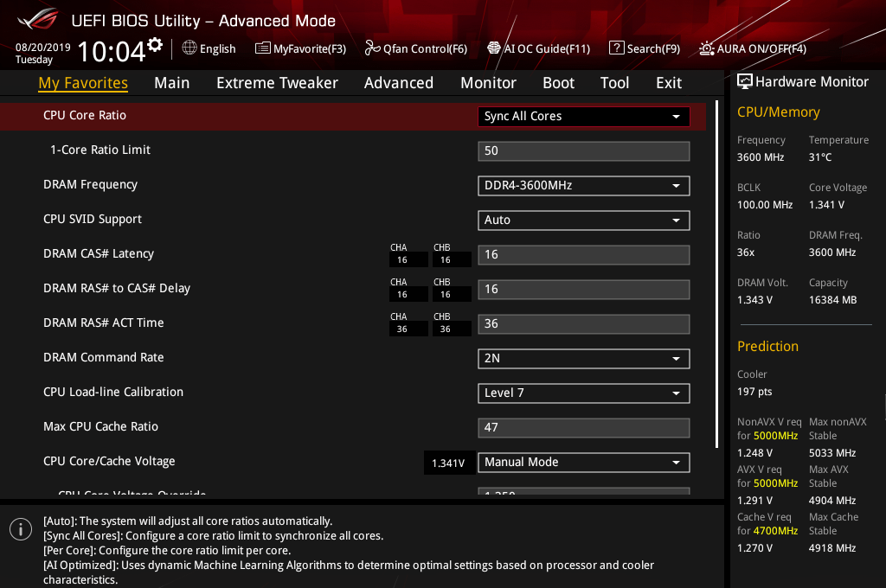Launch Qfan Control(F6)
The width and height of the screenshot is (886, 588).
pos(425,48)
